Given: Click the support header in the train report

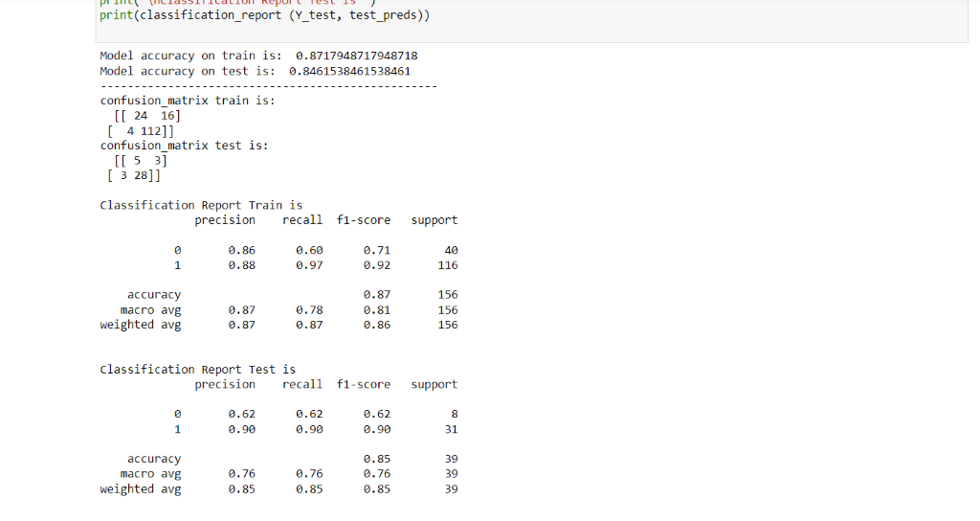Looking at the screenshot, I should click(x=434, y=220).
